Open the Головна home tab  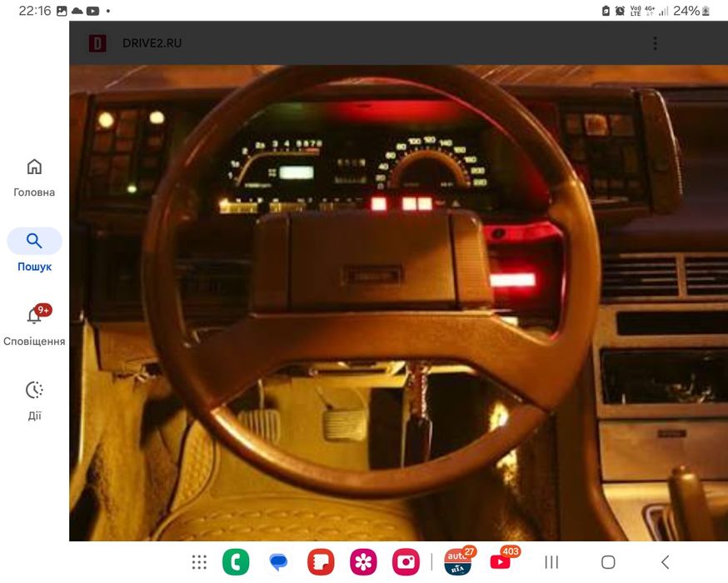34,177
